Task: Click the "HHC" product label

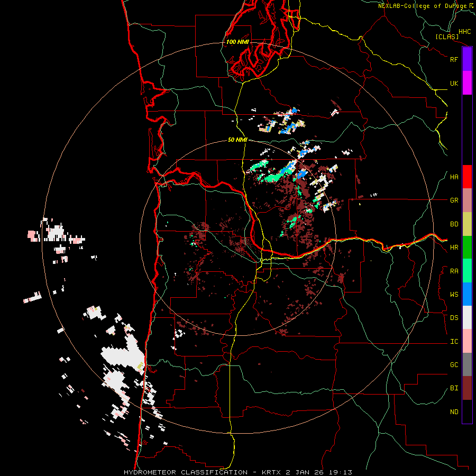Action: pos(465,32)
